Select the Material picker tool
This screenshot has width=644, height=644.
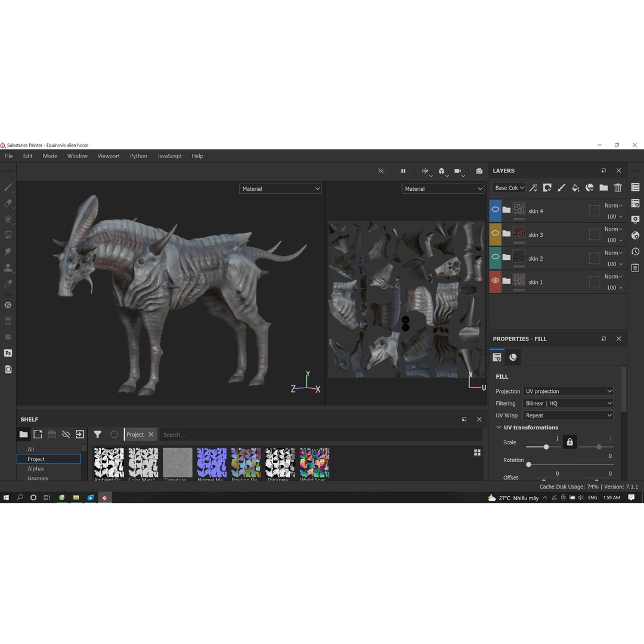point(8,284)
